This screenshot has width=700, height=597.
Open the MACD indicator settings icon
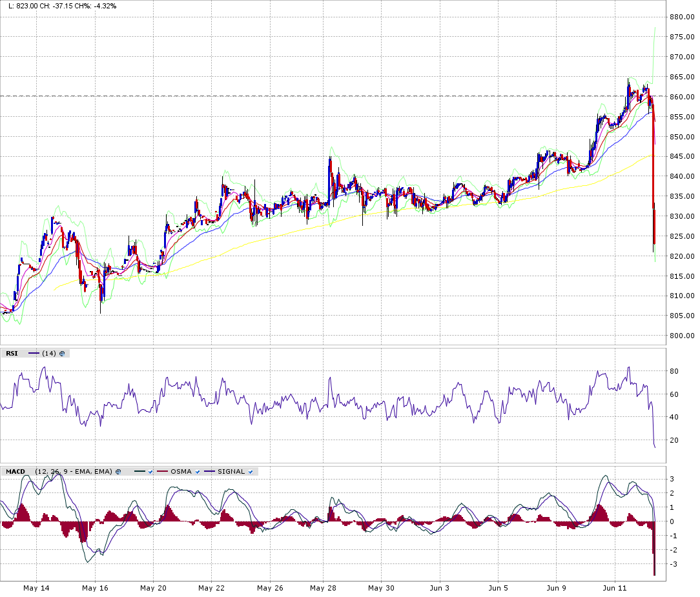(x=118, y=472)
